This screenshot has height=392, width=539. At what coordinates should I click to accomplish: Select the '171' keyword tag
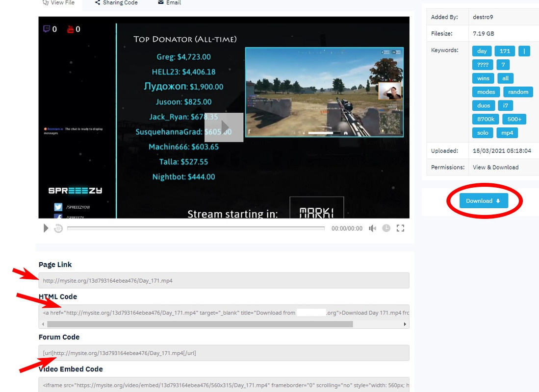[x=505, y=51]
